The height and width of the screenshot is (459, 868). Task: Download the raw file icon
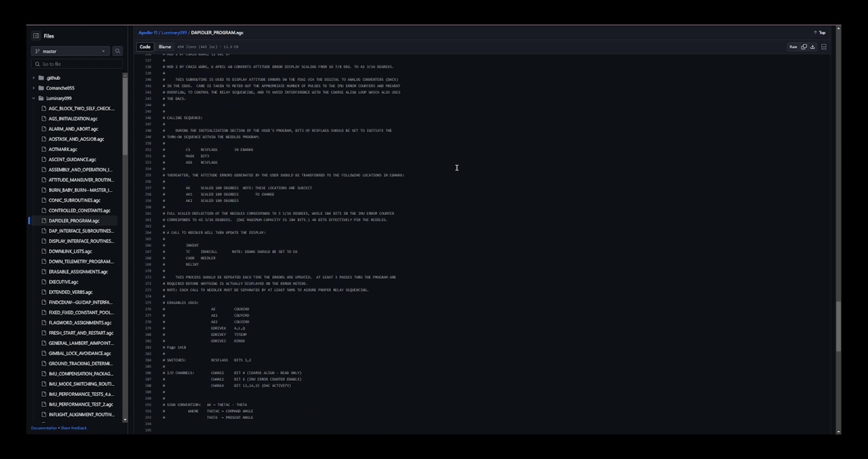(813, 47)
